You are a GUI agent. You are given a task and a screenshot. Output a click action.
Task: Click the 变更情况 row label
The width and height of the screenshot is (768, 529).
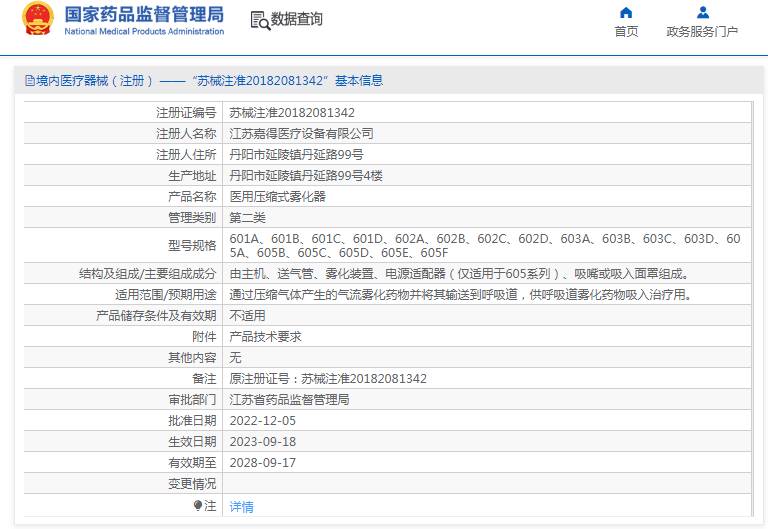pos(192,484)
